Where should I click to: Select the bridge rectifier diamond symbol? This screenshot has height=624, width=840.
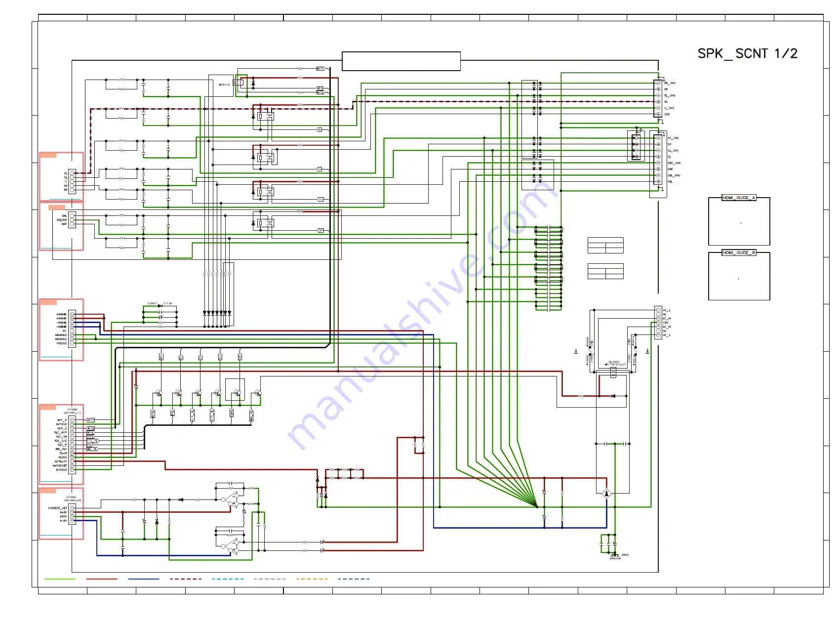click(x=606, y=493)
